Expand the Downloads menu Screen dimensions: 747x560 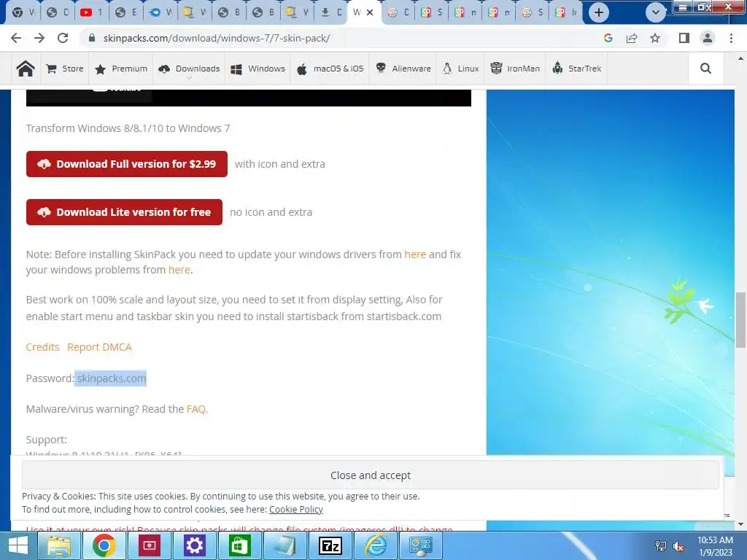click(x=189, y=69)
